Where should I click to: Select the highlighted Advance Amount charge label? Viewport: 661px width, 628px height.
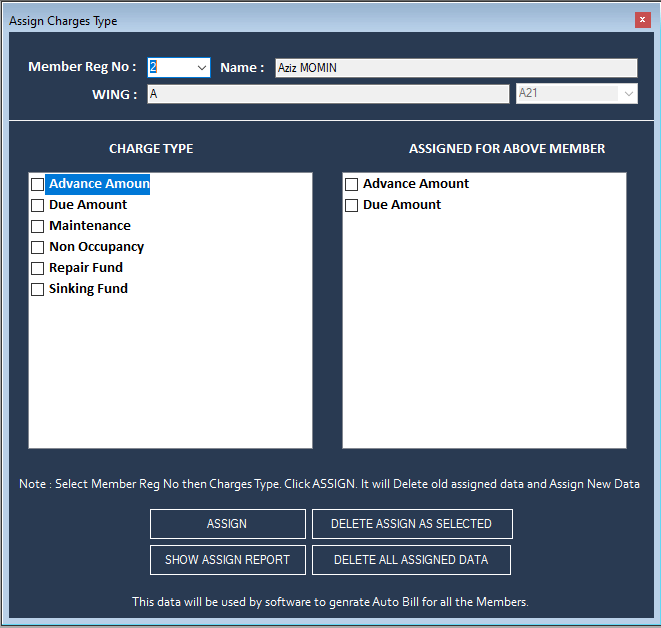pos(97,184)
